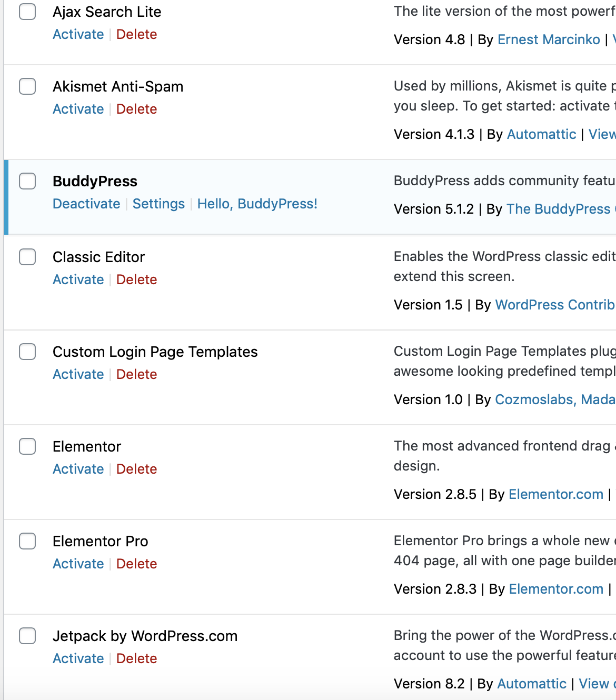Check the Jetpack by WordPress.com checkbox
616x700 pixels.
[27, 636]
